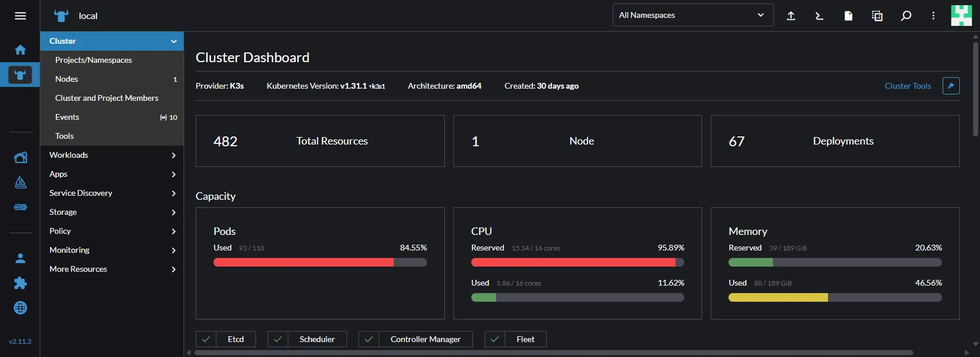The height and width of the screenshot is (357, 980).
Task: Download KubeConfig file icon
Action: pyautogui.click(x=848, y=16)
